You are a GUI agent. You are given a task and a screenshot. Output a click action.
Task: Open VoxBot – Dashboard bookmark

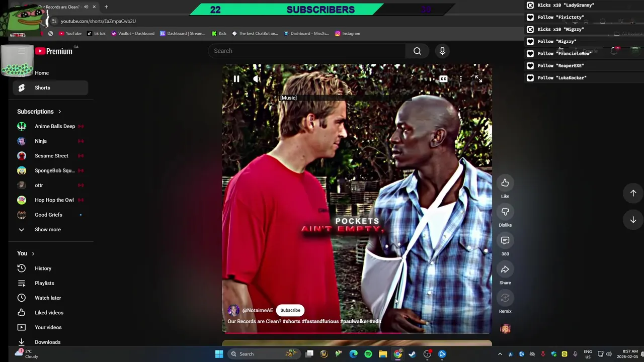133,34
